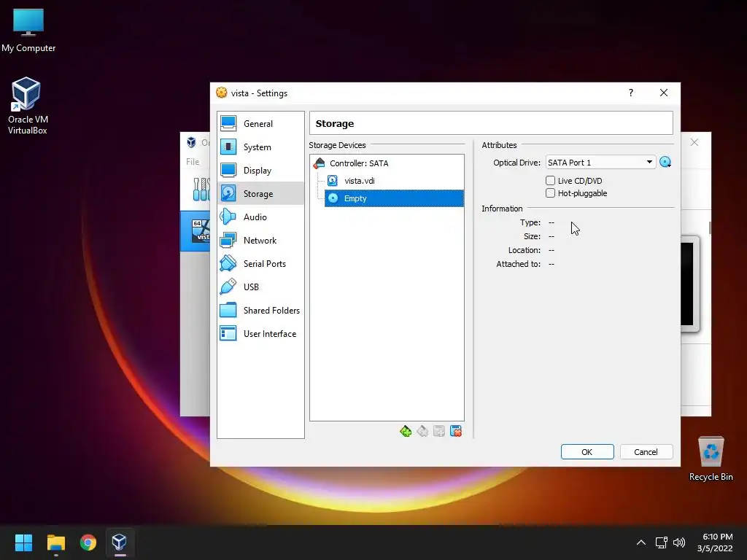
Task: Toggle the Hot-pluggable checkbox
Action: click(550, 192)
